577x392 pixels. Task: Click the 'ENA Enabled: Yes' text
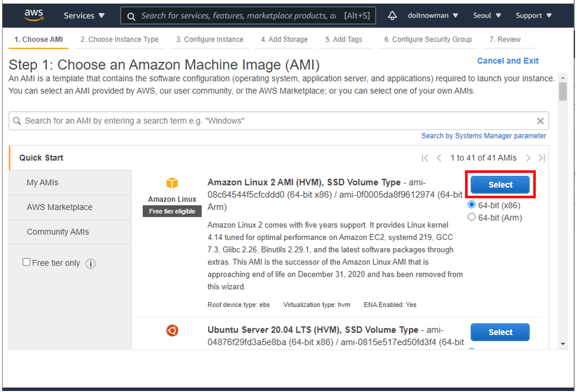tap(390, 305)
